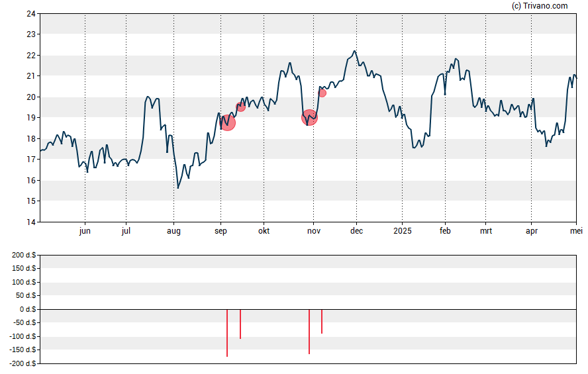This screenshot has height=374, width=588.
Task: Click the '150 d.$' axis label
Action: click(24, 268)
